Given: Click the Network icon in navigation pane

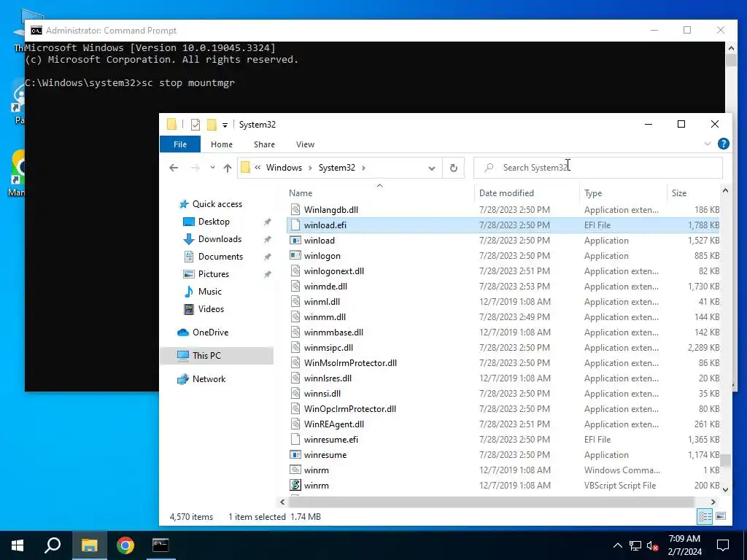Looking at the screenshot, I should click(x=183, y=379).
